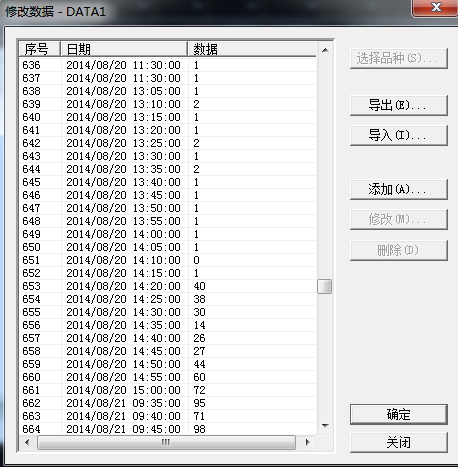Select row 661 dated 15:00:00
The width and height of the screenshot is (458, 467).
tap(168, 390)
